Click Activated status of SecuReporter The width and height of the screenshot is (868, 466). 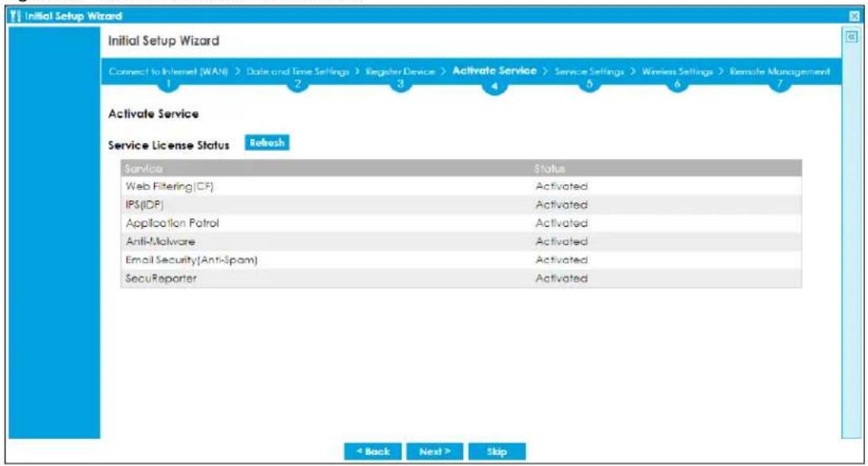(561, 279)
